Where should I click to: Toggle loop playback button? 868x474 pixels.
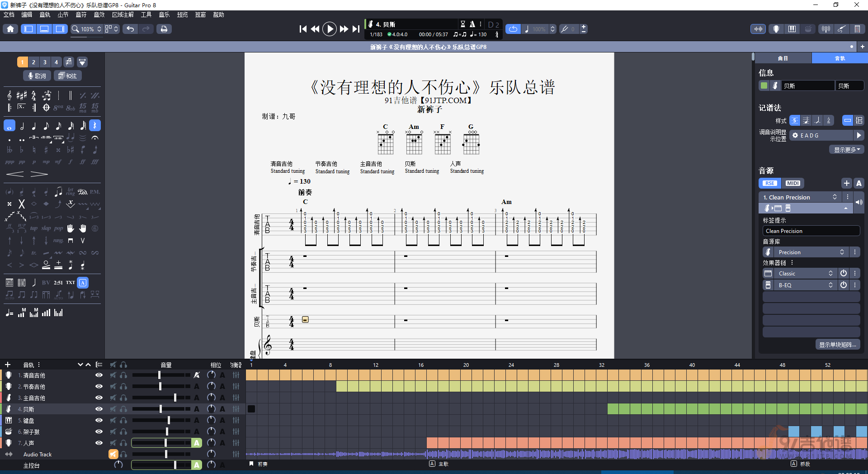513,29
